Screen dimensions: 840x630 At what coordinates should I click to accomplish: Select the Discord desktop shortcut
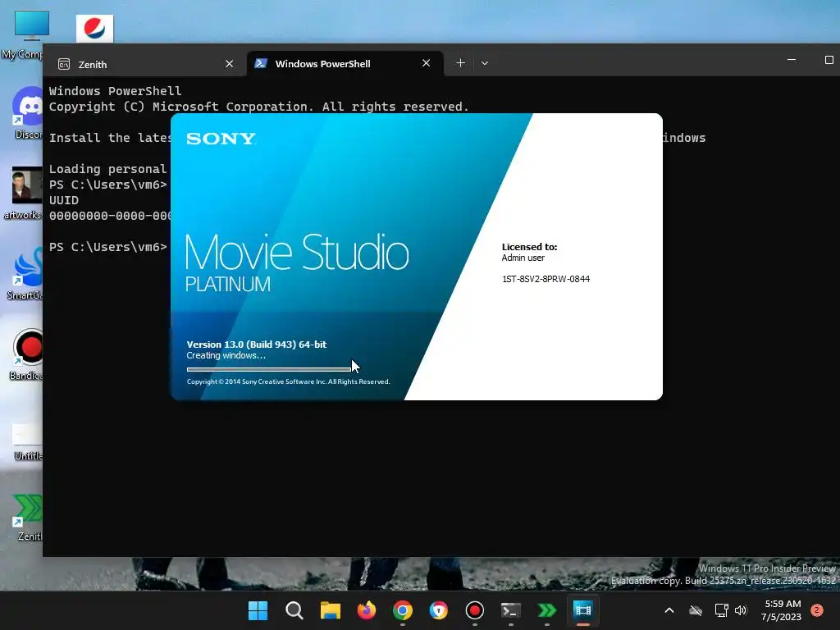(28, 112)
